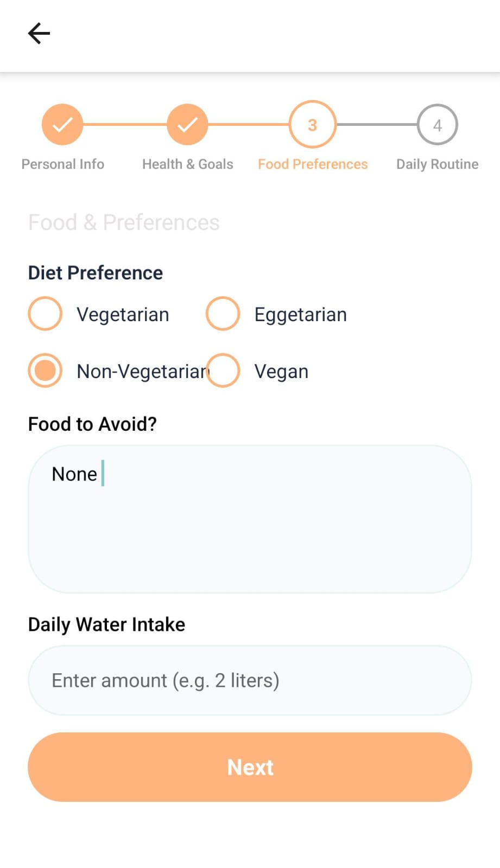This screenshot has height=868, width=500.
Task: Click the Health & Goals checkmark circle
Action: pos(187,125)
